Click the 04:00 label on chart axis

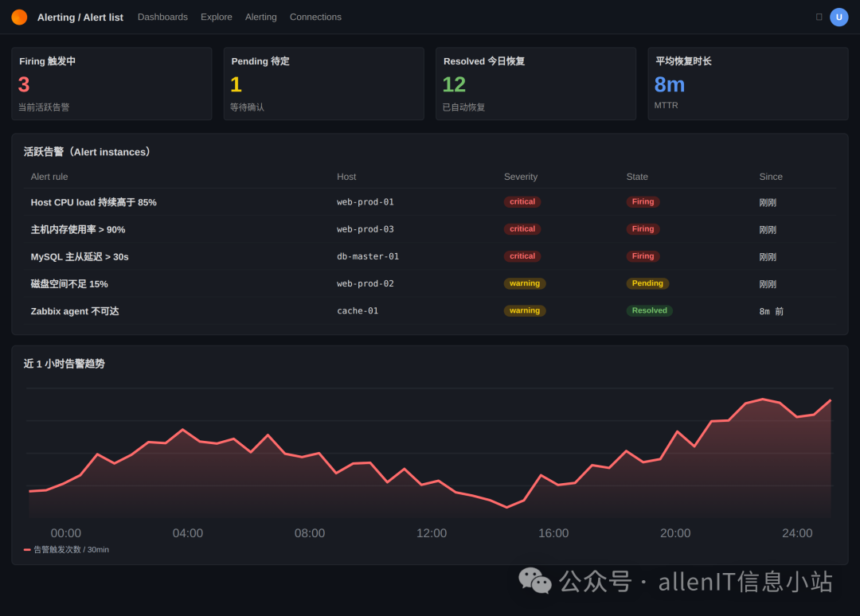(x=188, y=532)
